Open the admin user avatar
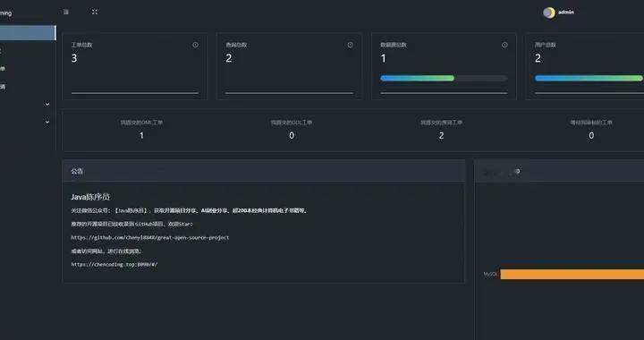 549,13
